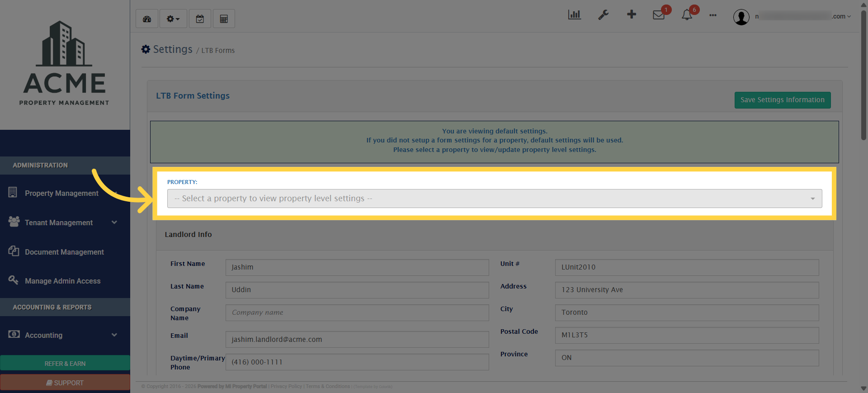Click the user avatar icon
The height and width of the screenshot is (393, 868).
(x=741, y=17)
